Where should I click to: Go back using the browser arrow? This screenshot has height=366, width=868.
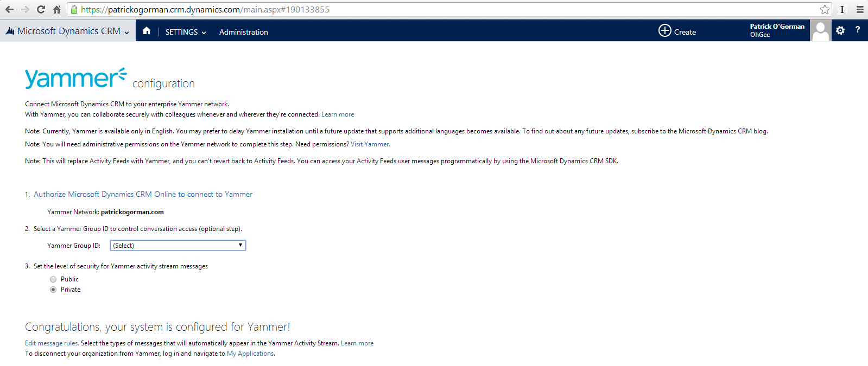point(10,10)
